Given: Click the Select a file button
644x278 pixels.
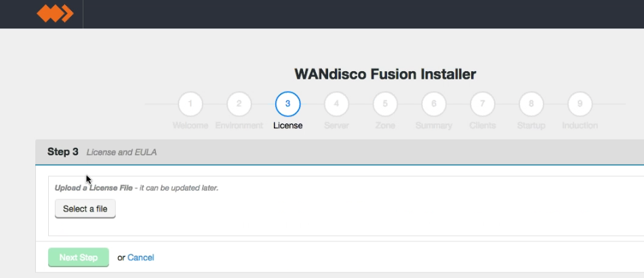Looking at the screenshot, I should [x=85, y=209].
